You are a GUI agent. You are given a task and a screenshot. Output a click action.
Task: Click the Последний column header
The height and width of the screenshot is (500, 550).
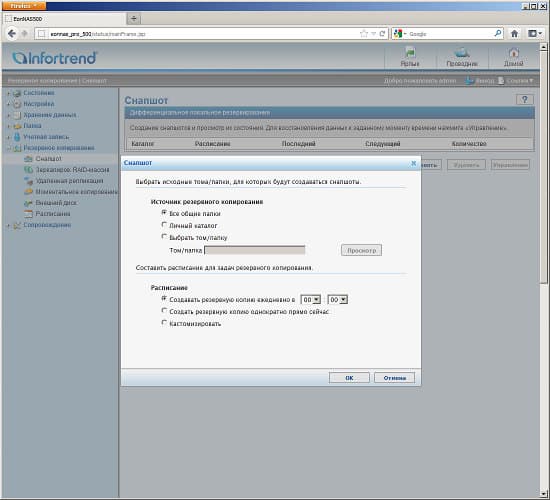tap(299, 144)
